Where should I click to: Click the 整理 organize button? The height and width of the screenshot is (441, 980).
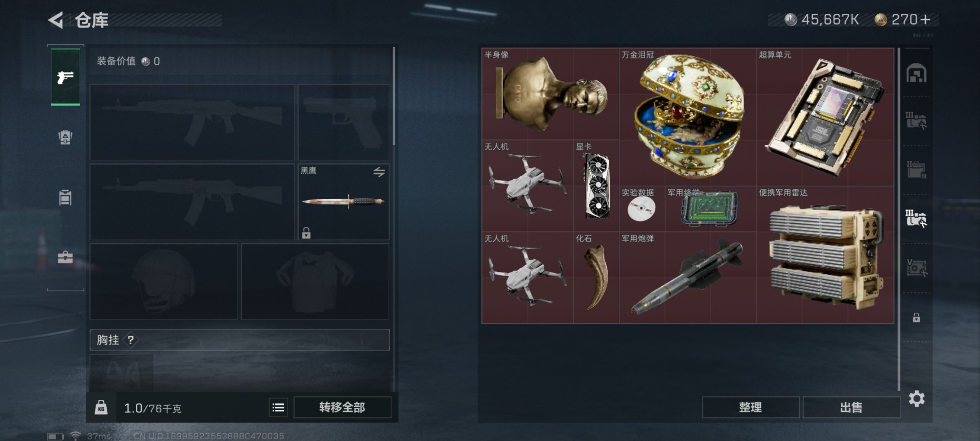pyautogui.click(x=750, y=407)
